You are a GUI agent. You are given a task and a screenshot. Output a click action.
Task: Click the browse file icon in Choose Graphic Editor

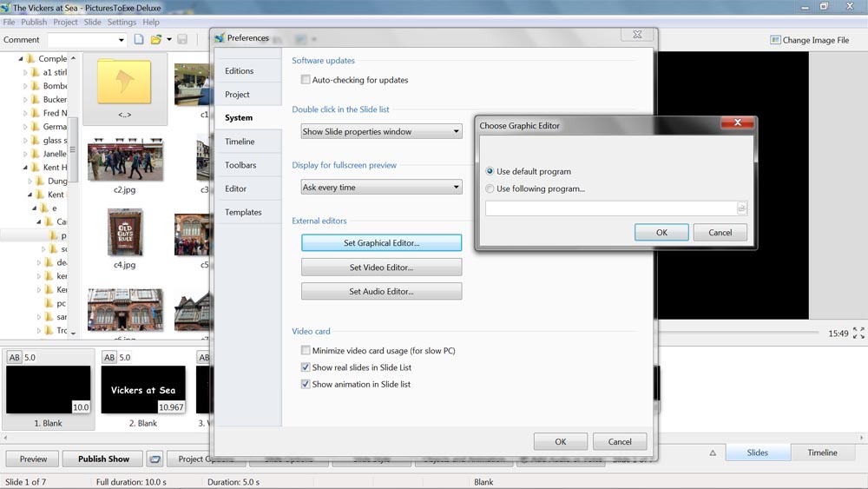(742, 208)
